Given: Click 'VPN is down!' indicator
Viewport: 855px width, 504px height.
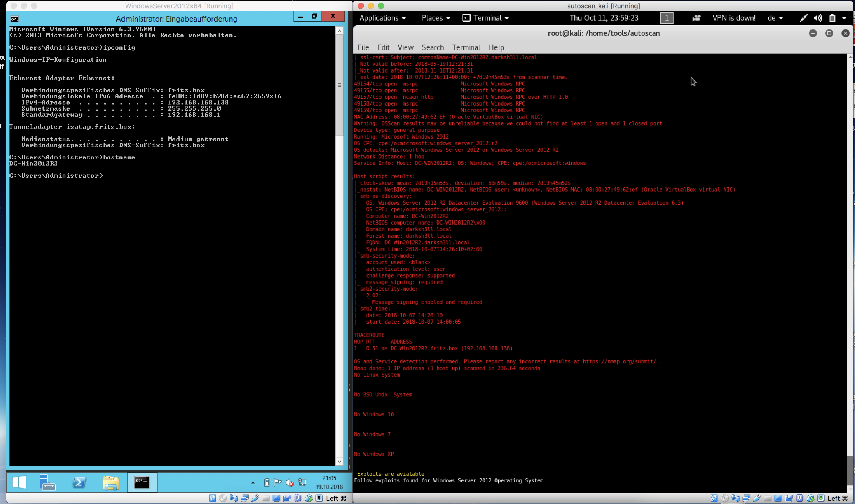Looking at the screenshot, I should (734, 18).
